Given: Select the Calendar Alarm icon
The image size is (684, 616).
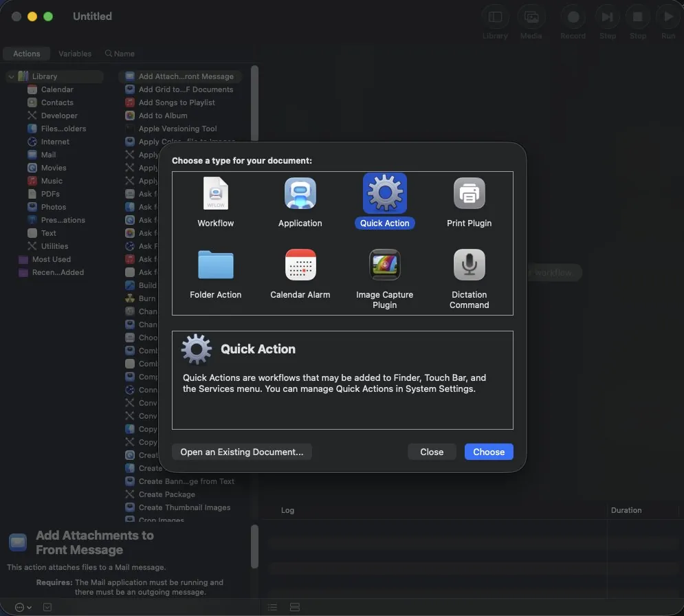Looking at the screenshot, I should click(x=300, y=265).
